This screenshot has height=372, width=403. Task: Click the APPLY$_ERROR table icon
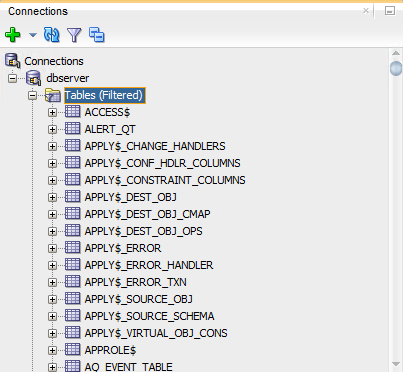pyautogui.click(x=72, y=248)
